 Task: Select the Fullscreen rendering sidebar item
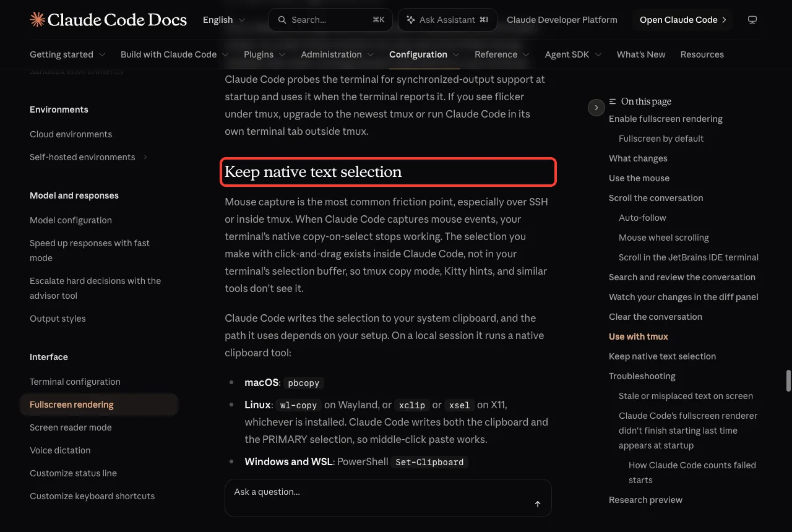coord(99,405)
